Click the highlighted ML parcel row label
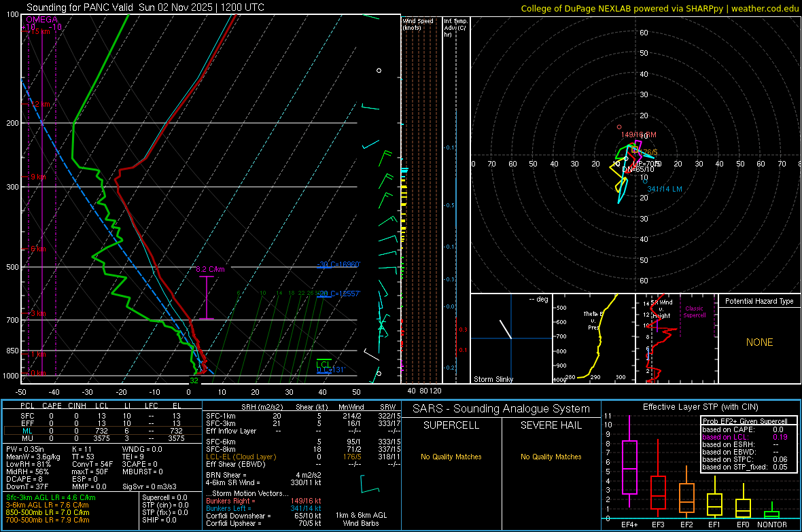 (27, 431)
